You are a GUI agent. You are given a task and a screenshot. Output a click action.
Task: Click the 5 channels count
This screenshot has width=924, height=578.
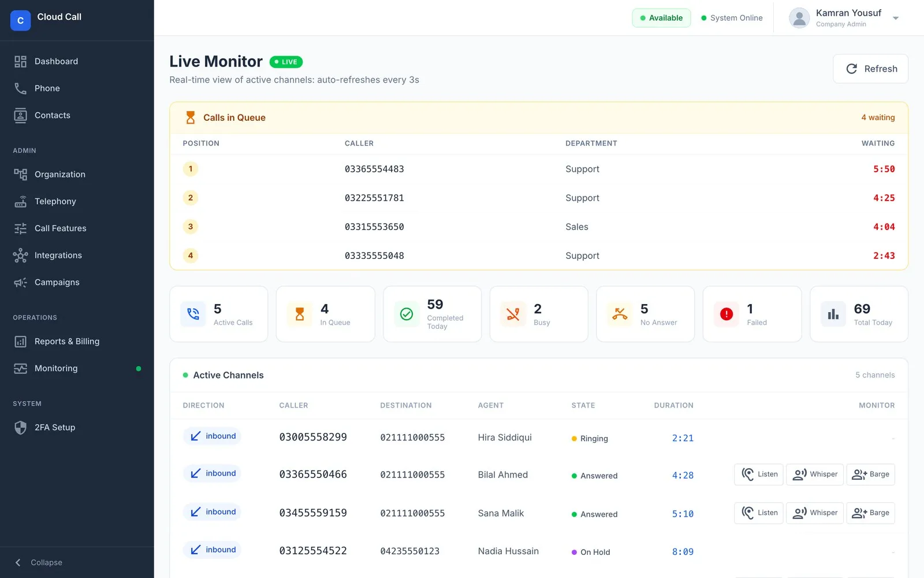[x=875, y=375]
